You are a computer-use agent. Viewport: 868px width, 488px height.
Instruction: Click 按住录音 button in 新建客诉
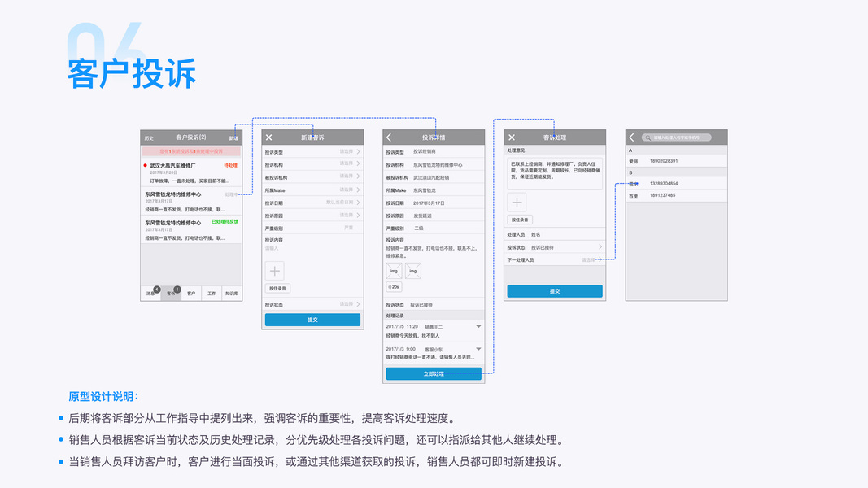pos(277,288)
